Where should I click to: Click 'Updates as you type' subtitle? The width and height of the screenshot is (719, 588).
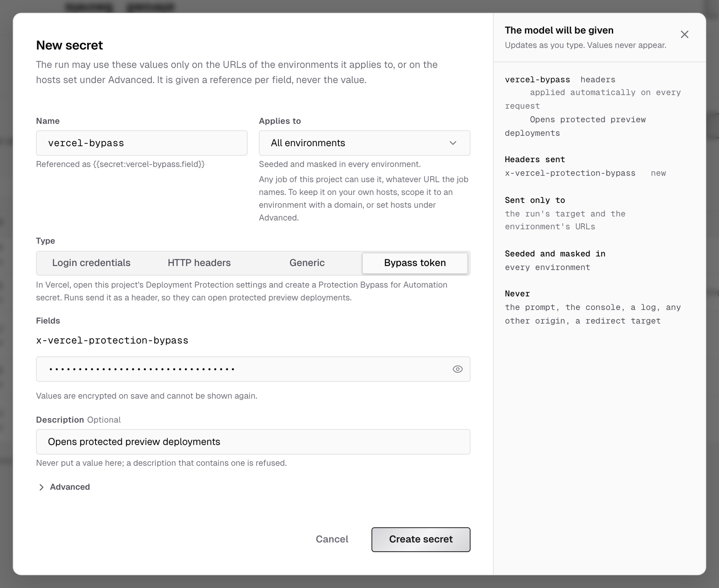coord(586,45)
